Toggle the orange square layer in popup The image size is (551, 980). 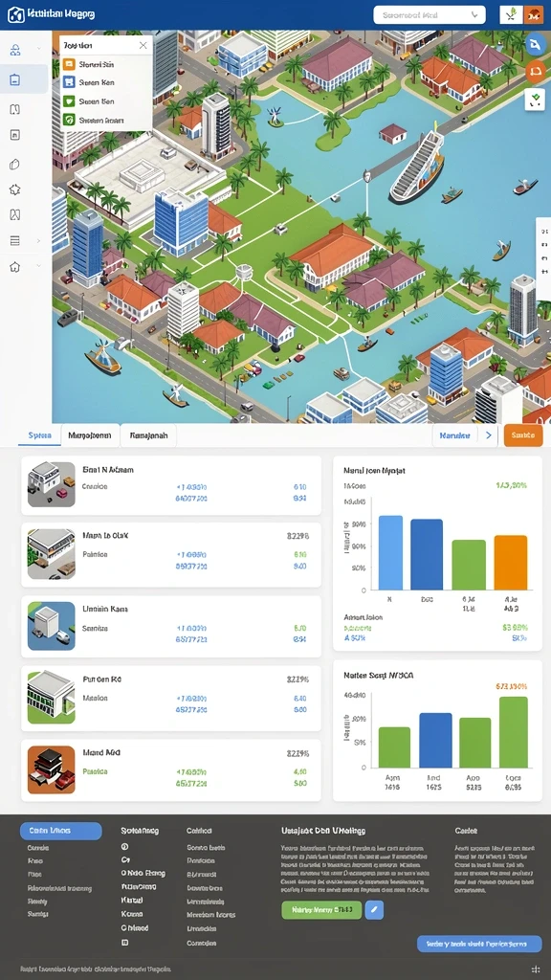click(69, 64)
